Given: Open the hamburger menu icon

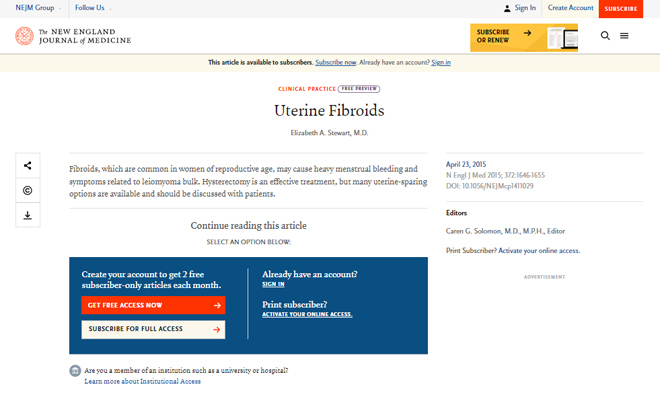Looking at the screenshot, I should point(624,36).
